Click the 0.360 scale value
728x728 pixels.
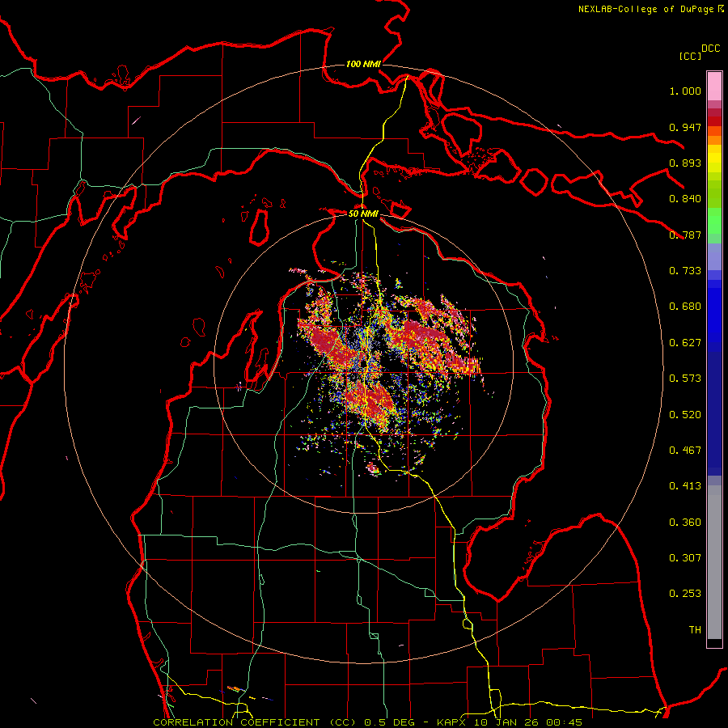point(685,523)
